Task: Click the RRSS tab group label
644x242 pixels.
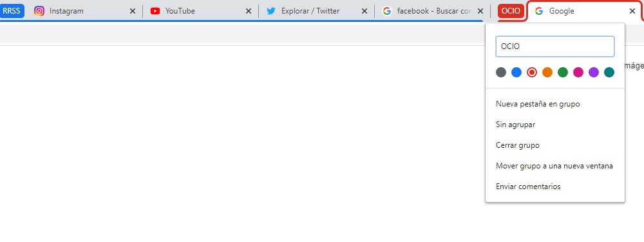Action: (12, 11)
